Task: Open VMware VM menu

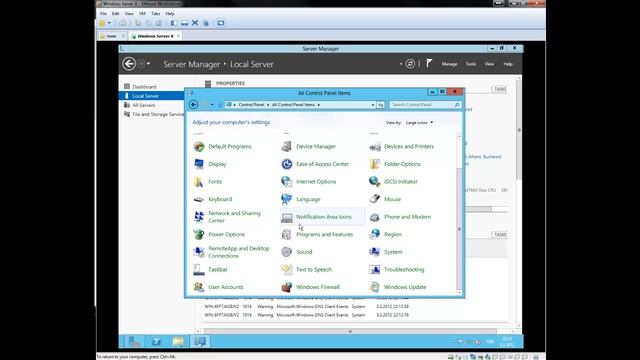Action: click(x=142, y=13)
